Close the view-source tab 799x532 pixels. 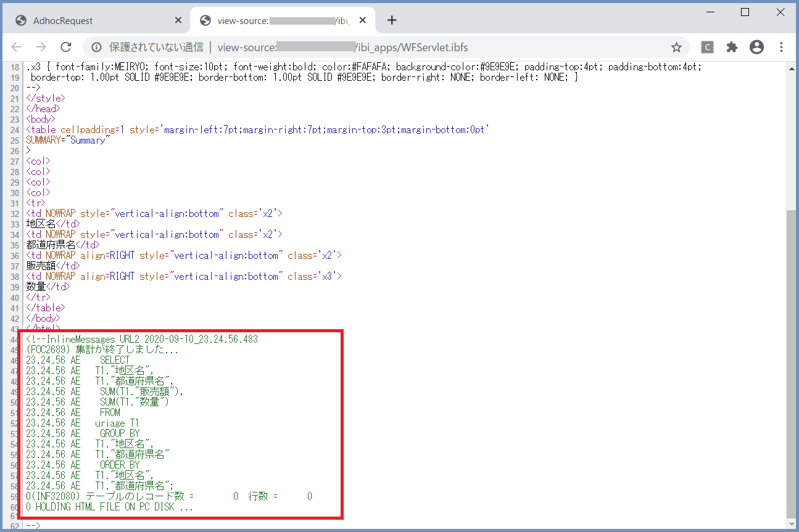point(363,20)
